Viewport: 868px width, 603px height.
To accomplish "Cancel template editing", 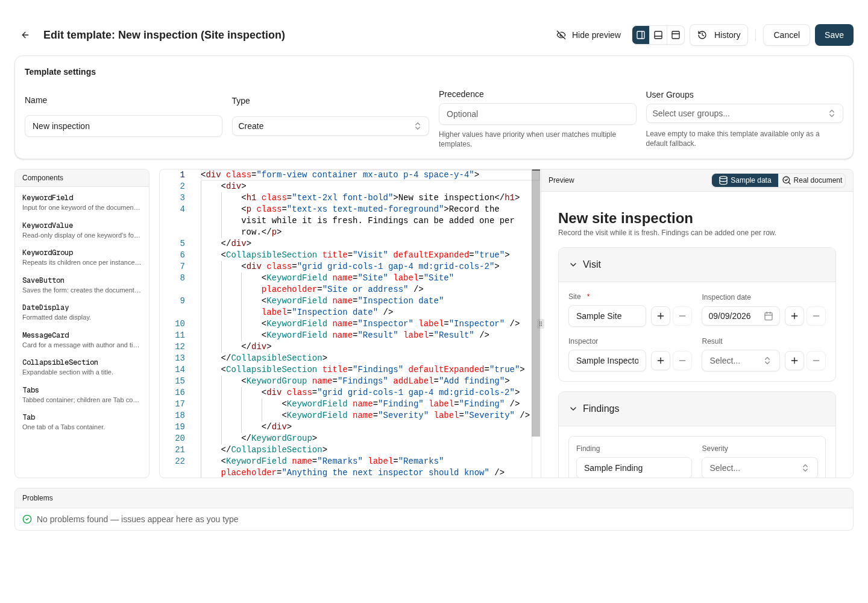I will 786,35.
